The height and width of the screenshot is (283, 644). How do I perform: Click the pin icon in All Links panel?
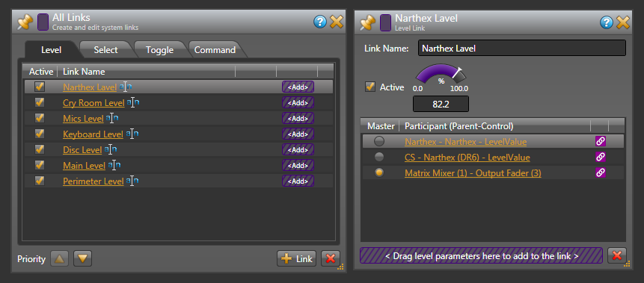pyautogui.click(x=25, y=22)
